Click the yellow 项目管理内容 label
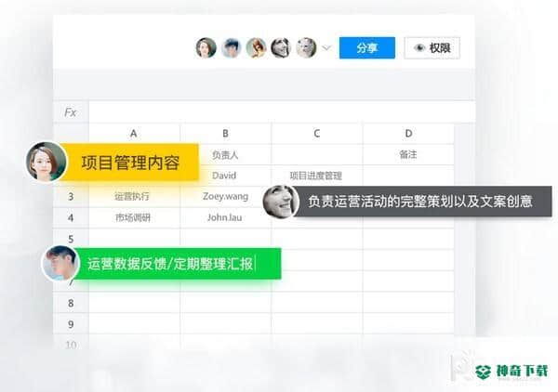Screen dimensions: 558x392 pyautogui.click(x=130, y=163)
